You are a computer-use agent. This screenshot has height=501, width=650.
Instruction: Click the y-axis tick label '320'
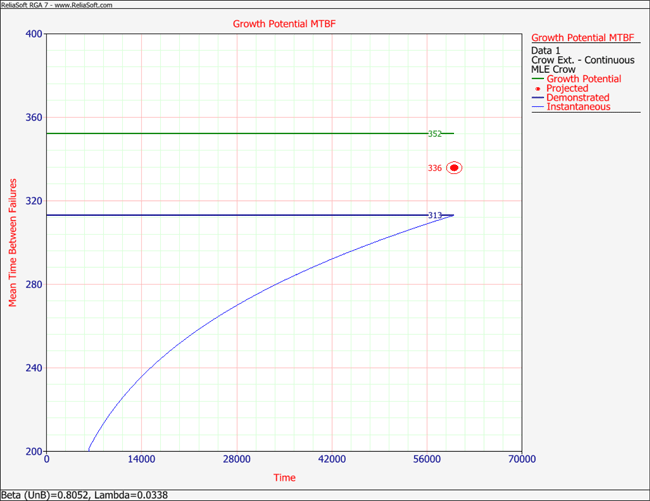(x=34, y=201)
